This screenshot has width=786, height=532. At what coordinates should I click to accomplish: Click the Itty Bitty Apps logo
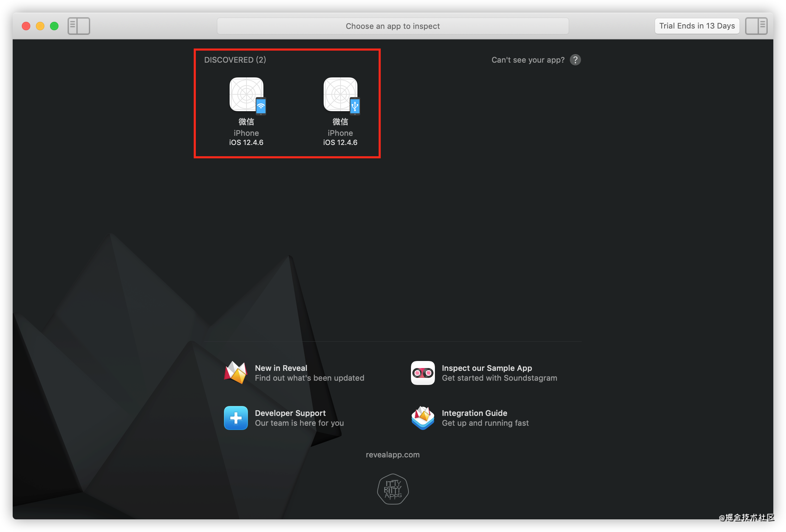pos(393,489)
